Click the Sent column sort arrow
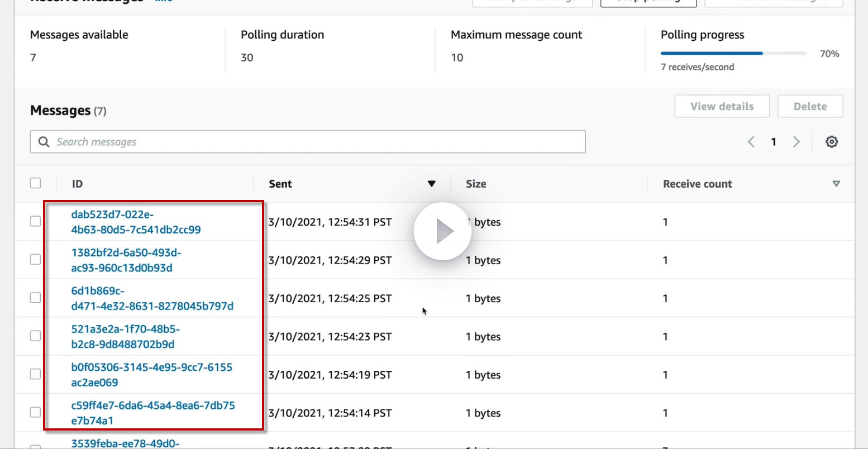 click(431, 184)
